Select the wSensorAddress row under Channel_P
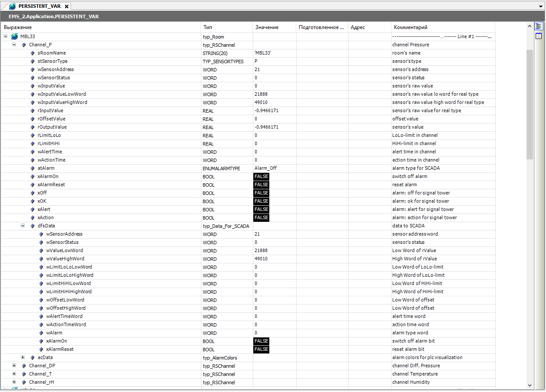Image resolution: width=546 pixels, height=392 pixels. point(248,69)
